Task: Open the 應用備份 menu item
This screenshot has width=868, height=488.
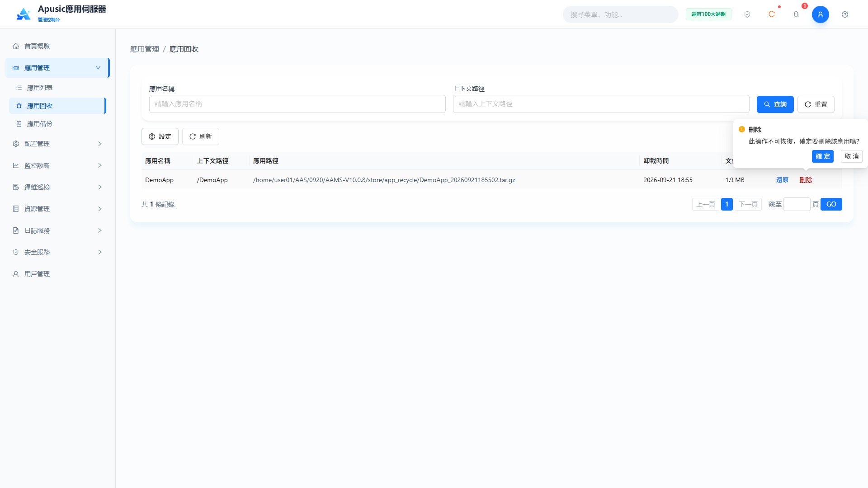Action: (57, 124)
